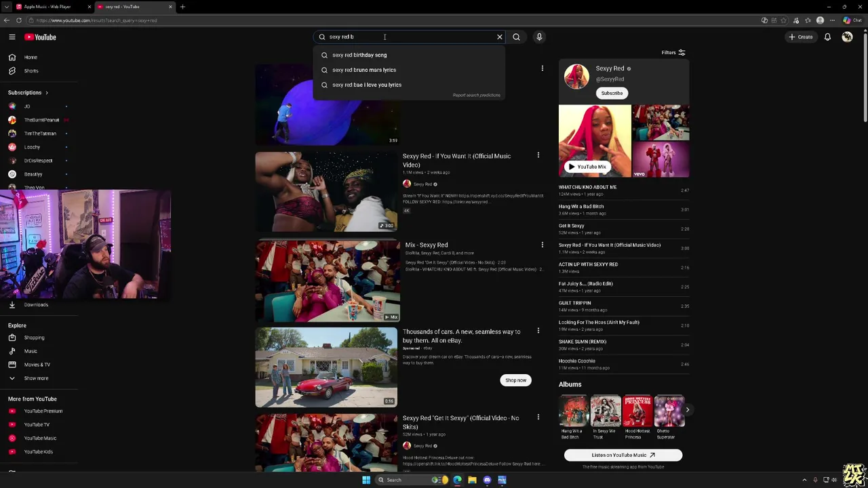
Task: Open YouTube Premium link
Action: pos(43,411)
